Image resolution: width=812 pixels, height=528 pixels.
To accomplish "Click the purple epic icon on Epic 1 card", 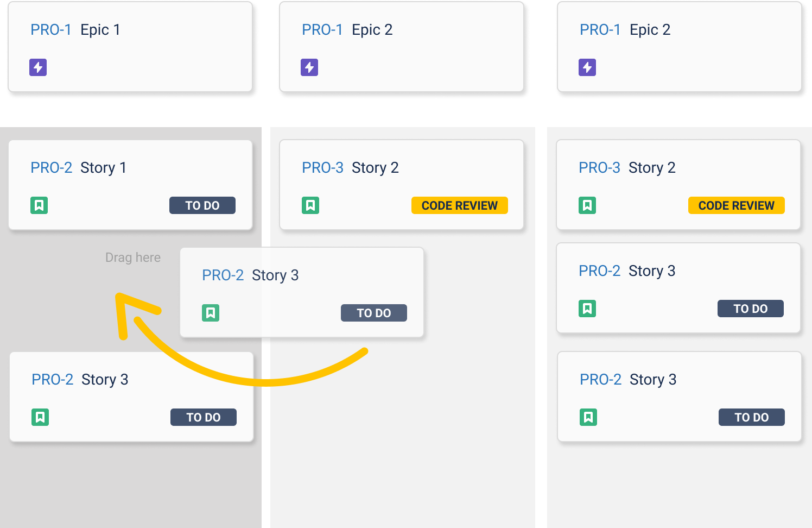I will pyautogui.click(x=38, y=67).
